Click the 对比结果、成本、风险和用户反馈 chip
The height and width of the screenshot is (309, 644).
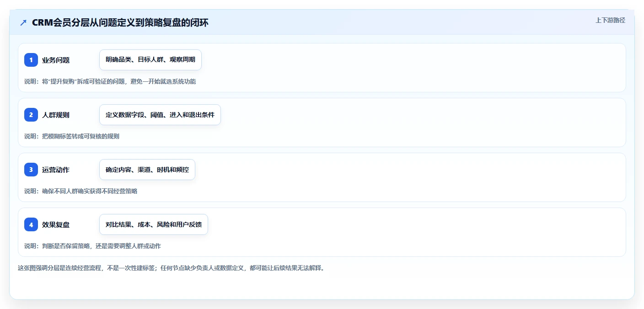(x=154, y=224)
